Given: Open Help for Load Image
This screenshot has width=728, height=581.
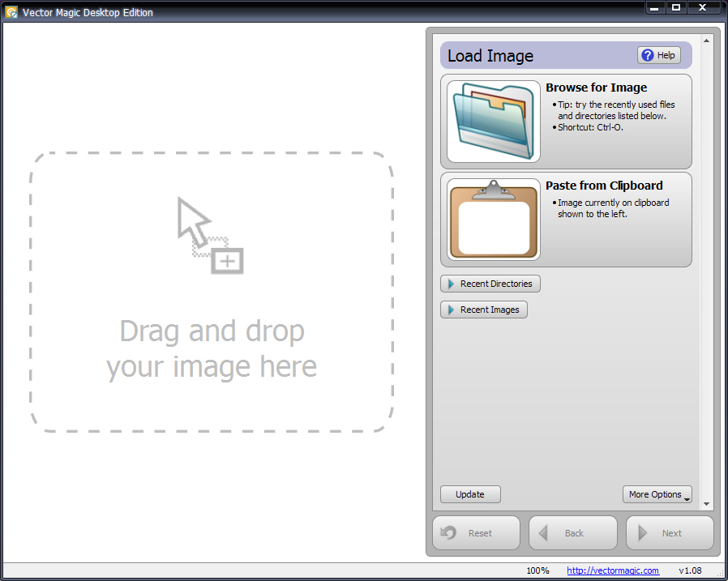Looking at the screenshot, I should (x=659, y=55).
